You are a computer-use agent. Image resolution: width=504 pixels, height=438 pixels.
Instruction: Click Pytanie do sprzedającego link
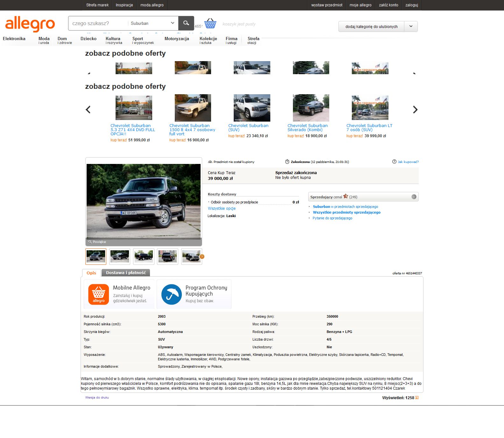(x=332, y=218)
